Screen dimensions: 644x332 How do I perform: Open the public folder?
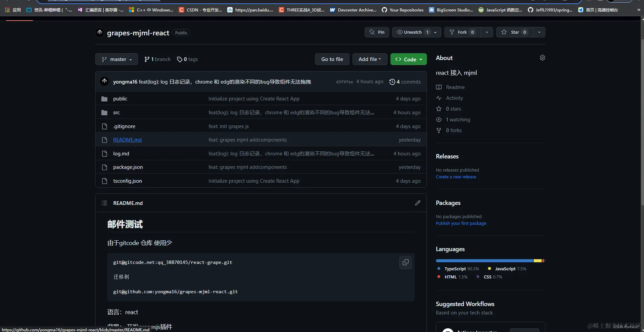click(120, 99)
